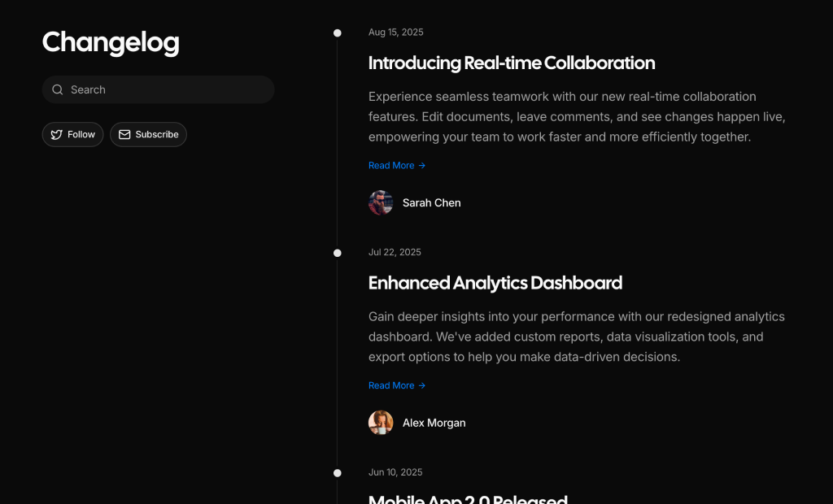Click the arrow icon next to first Read More
The height and width of the screenshot is (504, 833).
pos(422,165)
